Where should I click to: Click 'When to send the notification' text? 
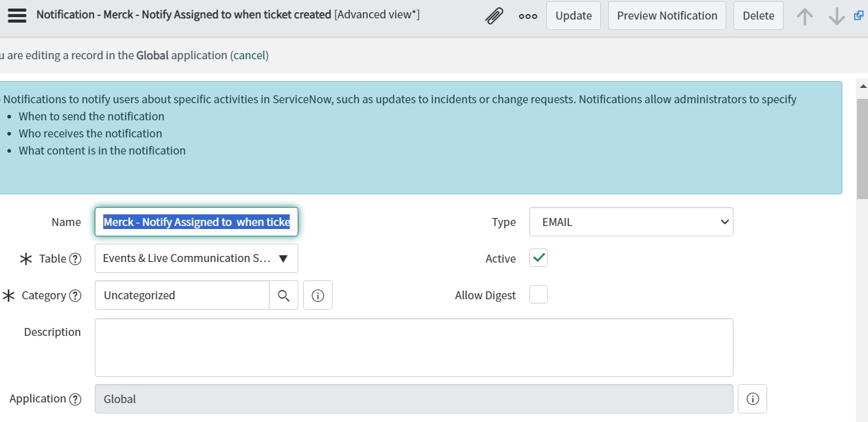pyautogui.click(x=92, y=117)
